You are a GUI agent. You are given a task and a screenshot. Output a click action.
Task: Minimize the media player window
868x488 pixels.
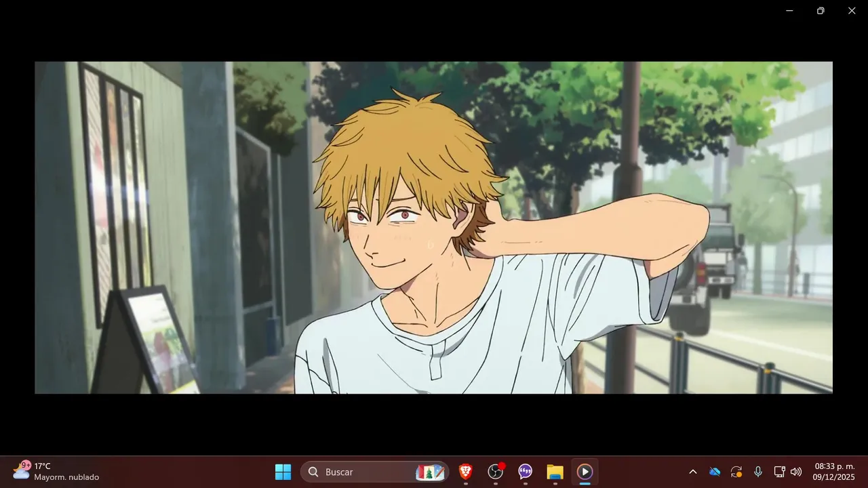click(x=789, y=11)
